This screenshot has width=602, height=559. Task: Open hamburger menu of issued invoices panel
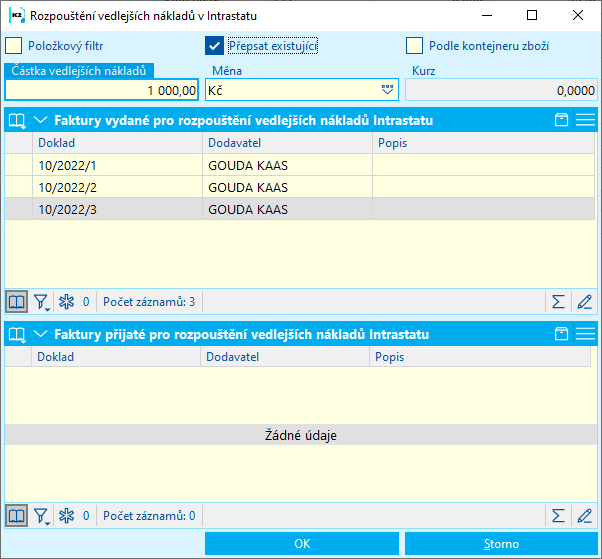(585, 120)
